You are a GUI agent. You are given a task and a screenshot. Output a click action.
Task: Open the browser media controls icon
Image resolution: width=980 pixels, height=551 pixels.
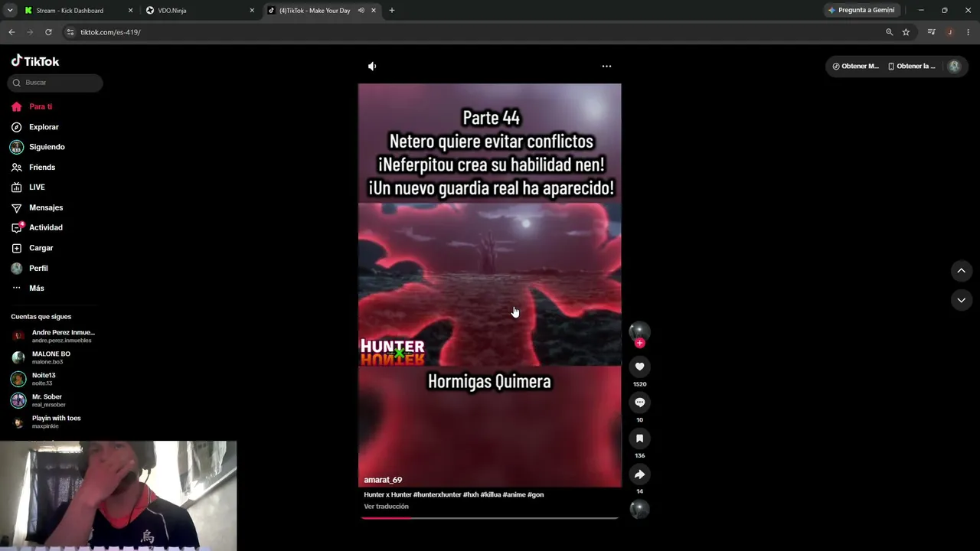[931, 32]
